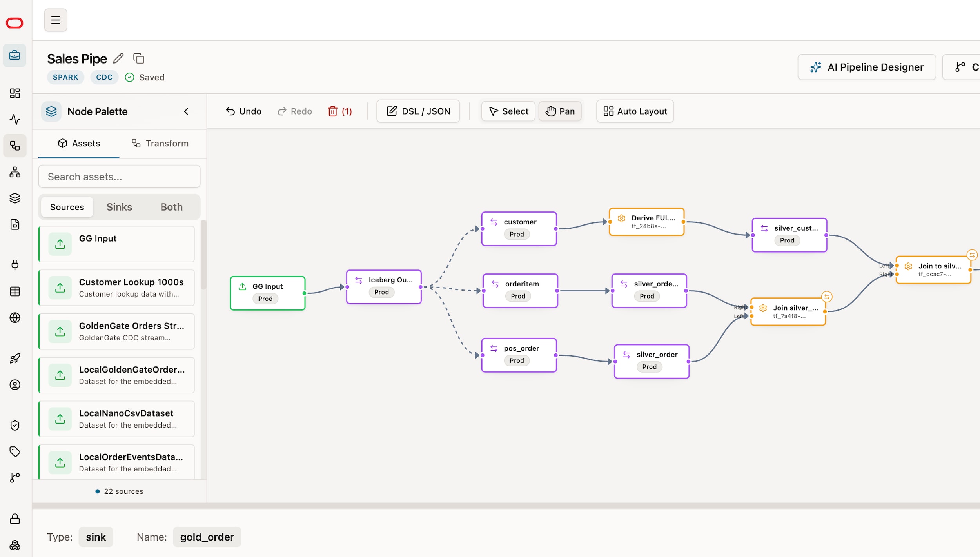980x557 pixels.
Task: Open the Transform tab
Action: pyautogui.click(x=160, y=144)
